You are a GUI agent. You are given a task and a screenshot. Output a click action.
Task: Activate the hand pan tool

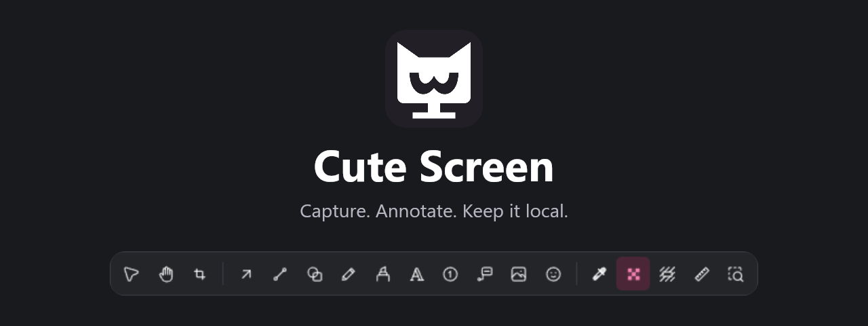click(x=166, y=274)
